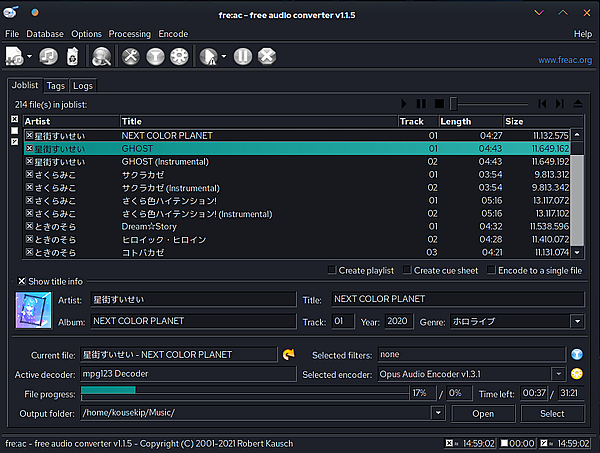This screenshot has height=453, width=600.
Task: Click Open output folder button
Action: coord(483,414)
